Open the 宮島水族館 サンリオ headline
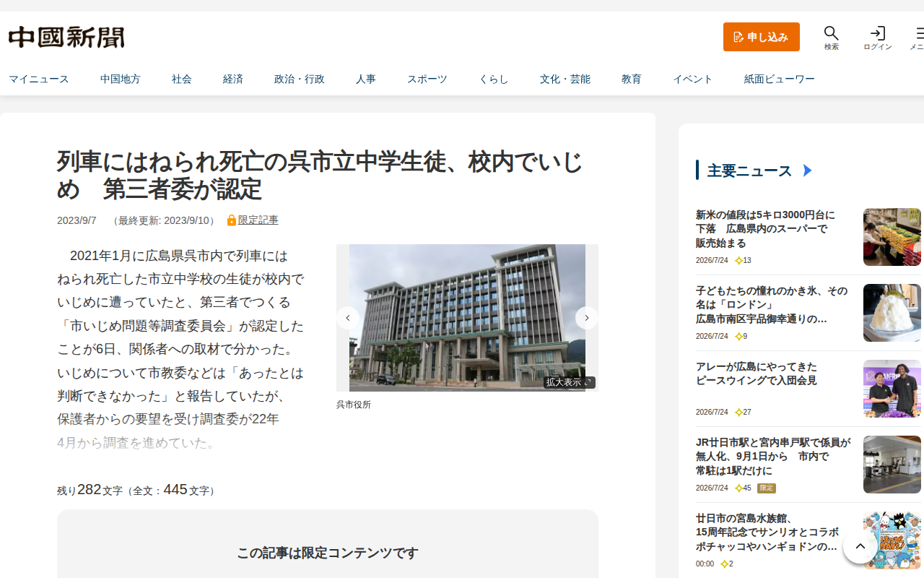Viewport: 924px width, 578px height. tap(767, 532)
